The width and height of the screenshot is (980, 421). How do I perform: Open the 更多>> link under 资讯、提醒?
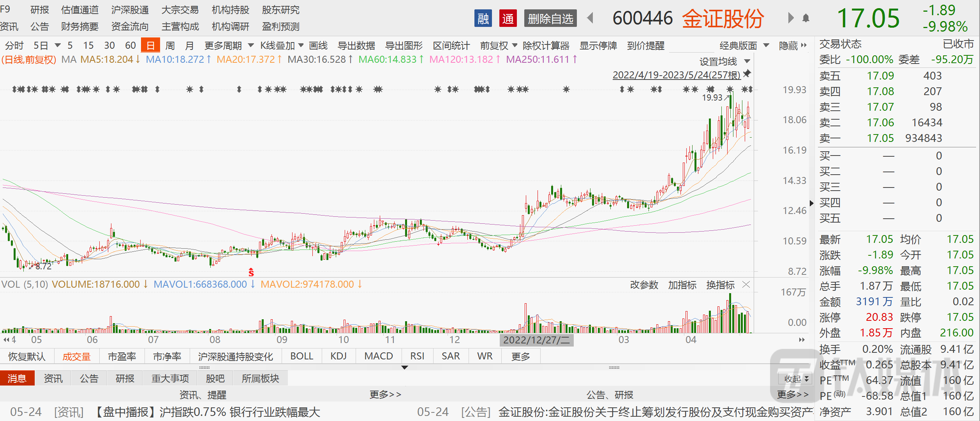pyautogui.click(x=385, y=395)
